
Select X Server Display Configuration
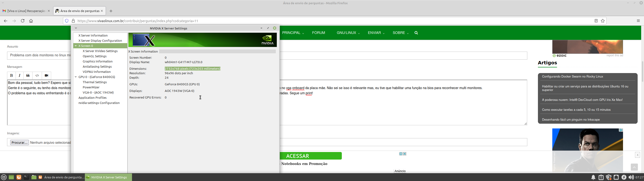[100, 41]
